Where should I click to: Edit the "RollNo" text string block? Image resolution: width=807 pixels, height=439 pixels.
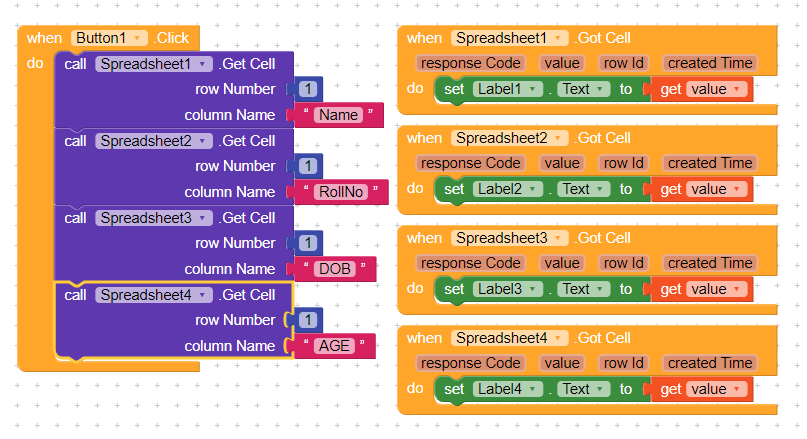341,192
